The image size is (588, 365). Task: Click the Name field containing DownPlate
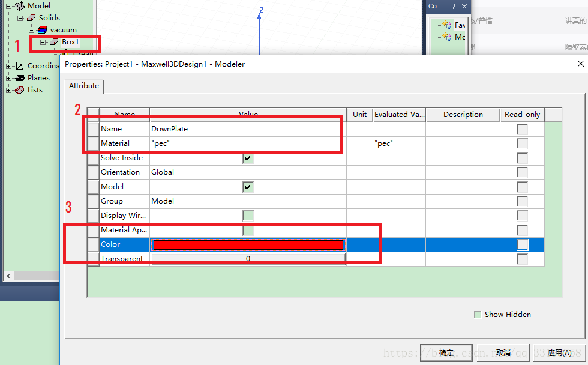(x=246, y=129)
